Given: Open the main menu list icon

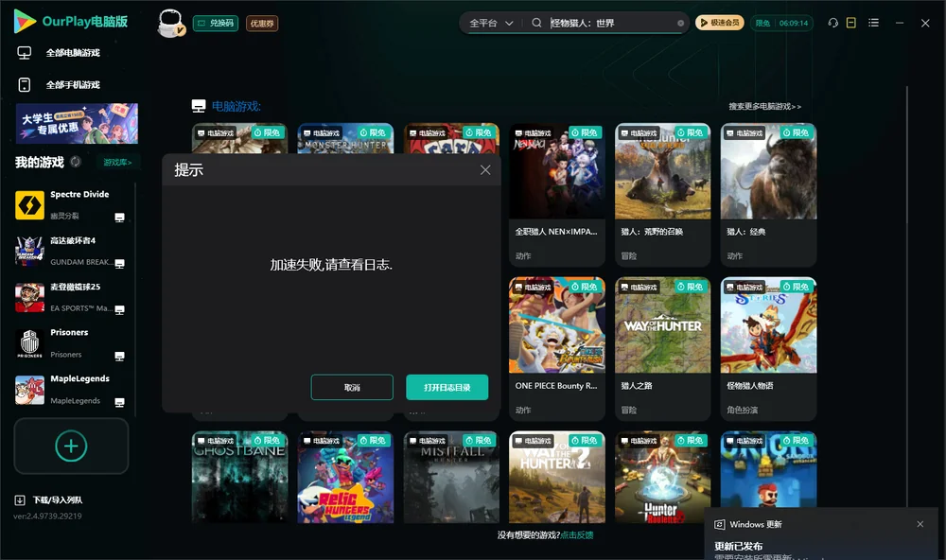Looking at the screenshot, I should click(873, 23).
